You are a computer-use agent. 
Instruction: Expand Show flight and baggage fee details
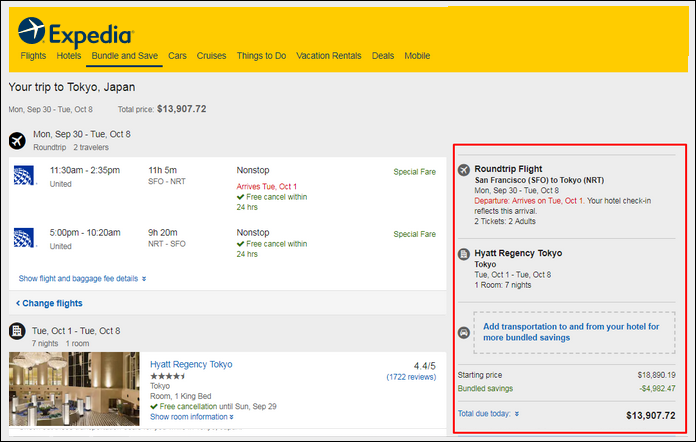pyautogui.click(x=82, y=279)
